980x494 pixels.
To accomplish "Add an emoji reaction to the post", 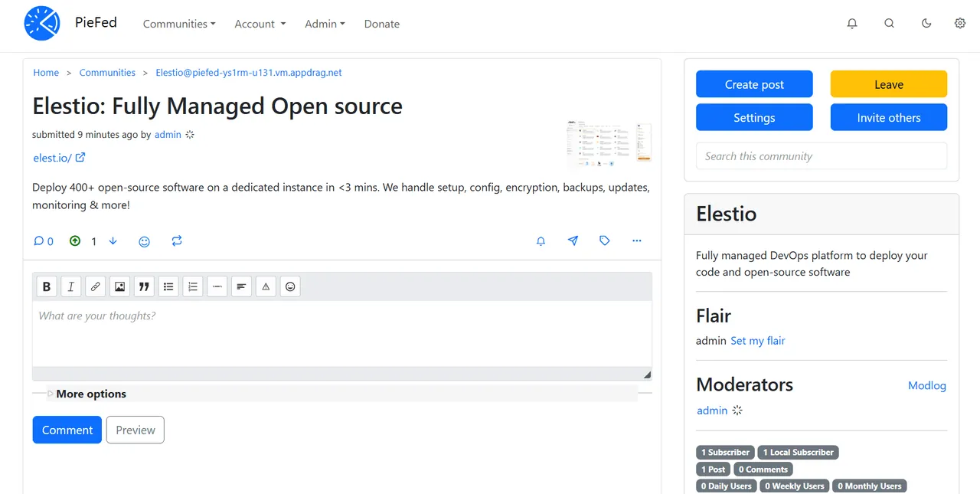I will coord(144,241).
